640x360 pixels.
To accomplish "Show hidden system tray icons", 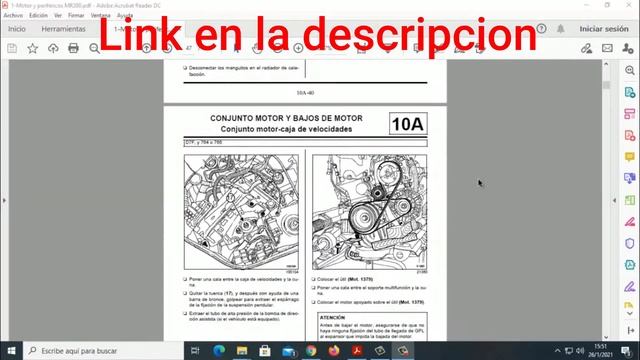I will (x=558, y=351).
